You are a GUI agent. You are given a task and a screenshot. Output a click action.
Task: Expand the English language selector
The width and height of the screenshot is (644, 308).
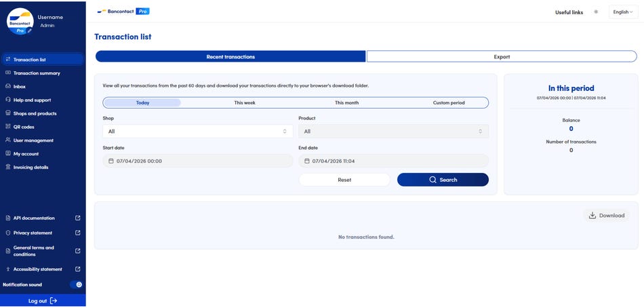[x=622, y=12]
